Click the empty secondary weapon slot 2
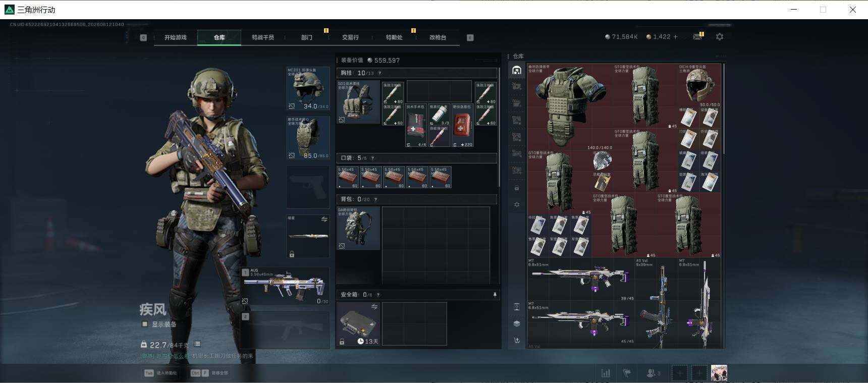This screenshot has width=868, height=383. click(285, 330)
